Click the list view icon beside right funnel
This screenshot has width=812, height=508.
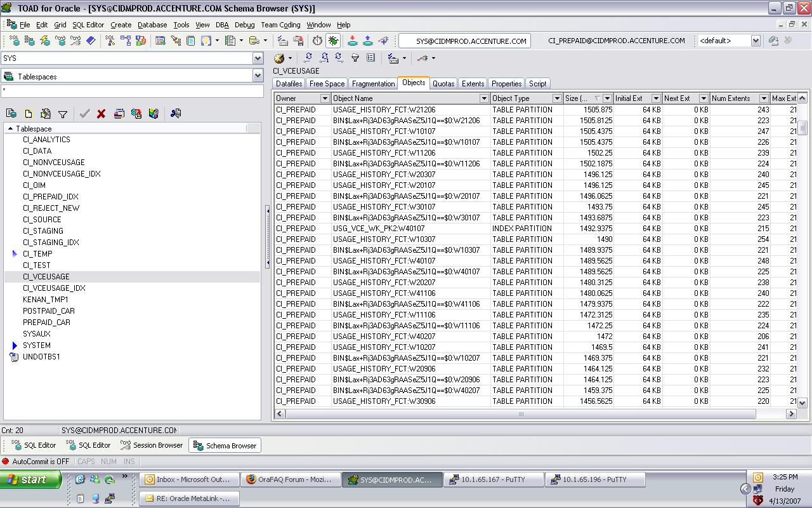pos(371,58)
